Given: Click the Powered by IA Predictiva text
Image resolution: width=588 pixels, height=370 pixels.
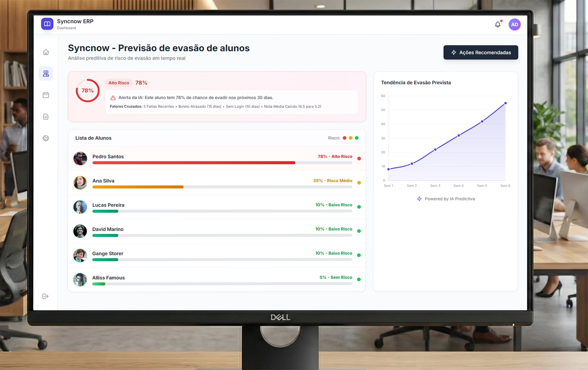Looking at the screenshot, I should pos(450,199).
